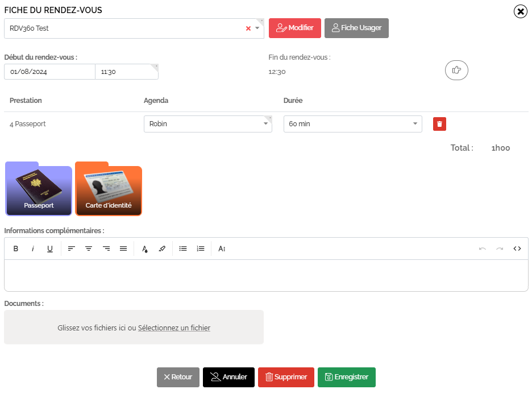Click the thumbs-up confirm icon
532x414 pixels.
pyautogui.click(x=456, y=71)
